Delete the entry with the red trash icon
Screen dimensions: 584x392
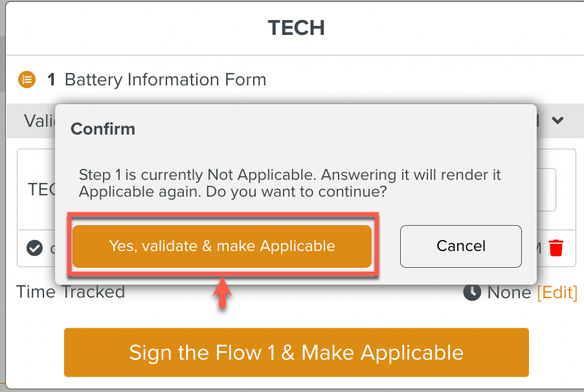[x=556, y=248]
